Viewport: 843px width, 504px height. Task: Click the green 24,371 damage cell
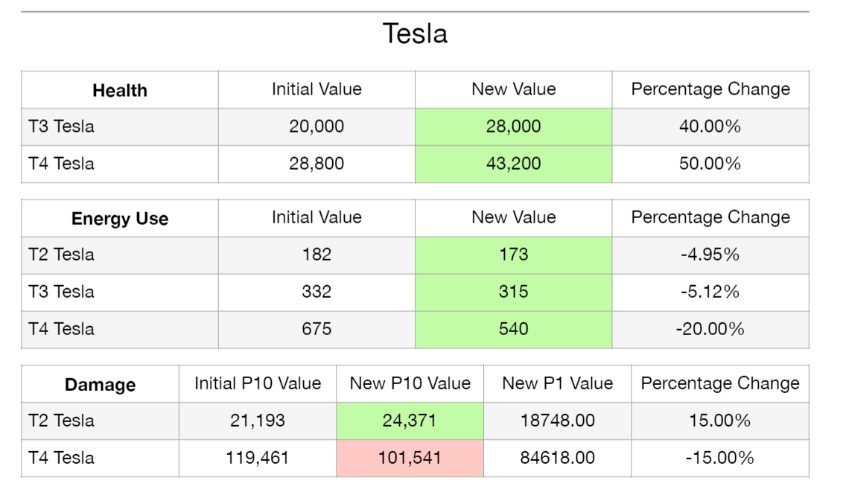pyautogui.click(x=410, y=421)
